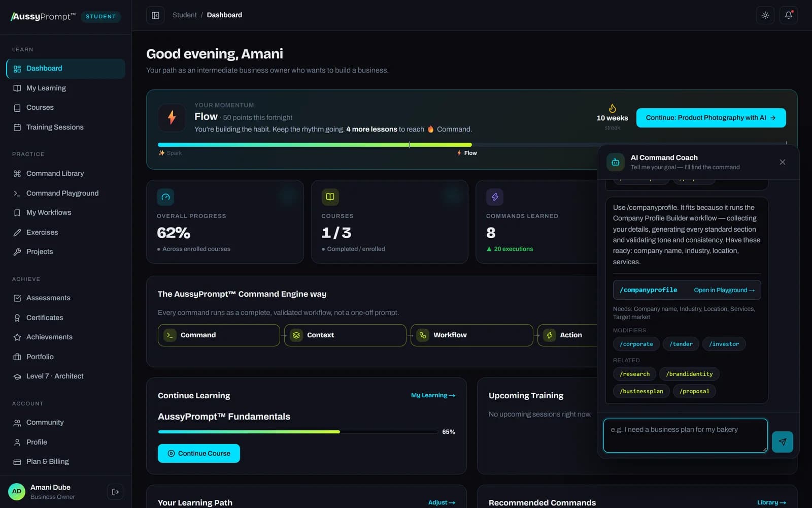
Task: Open Community page
Action: [66, 423]
